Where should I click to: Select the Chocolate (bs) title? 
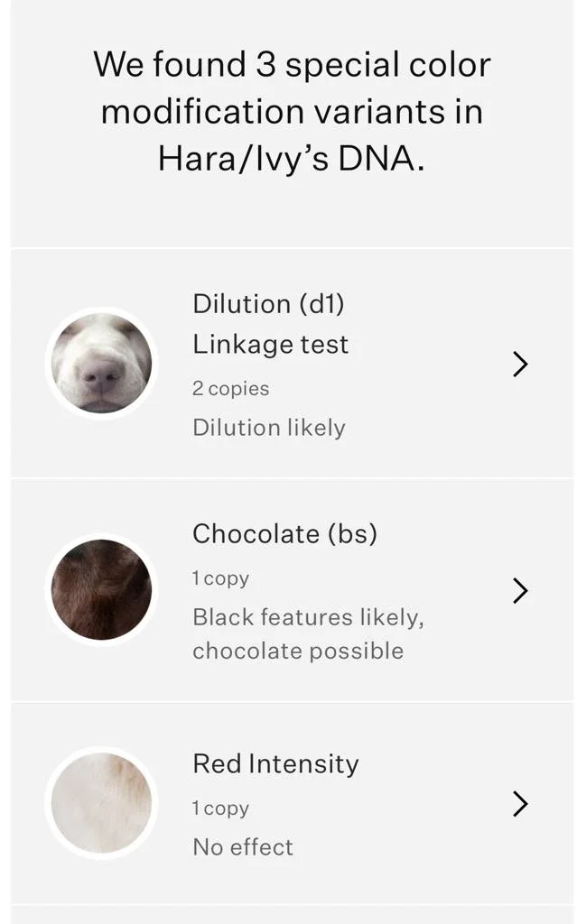pos(284,534)
